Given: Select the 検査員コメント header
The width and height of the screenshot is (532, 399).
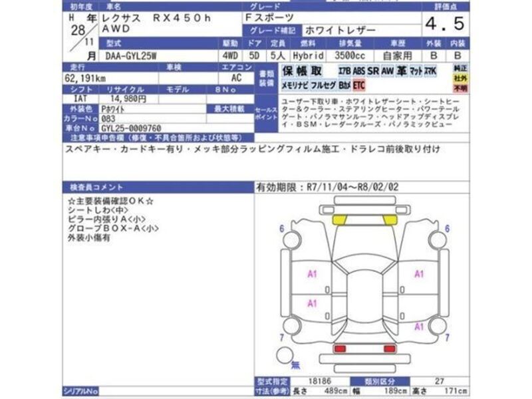Looking at the screenshot, I should (94, 187).
